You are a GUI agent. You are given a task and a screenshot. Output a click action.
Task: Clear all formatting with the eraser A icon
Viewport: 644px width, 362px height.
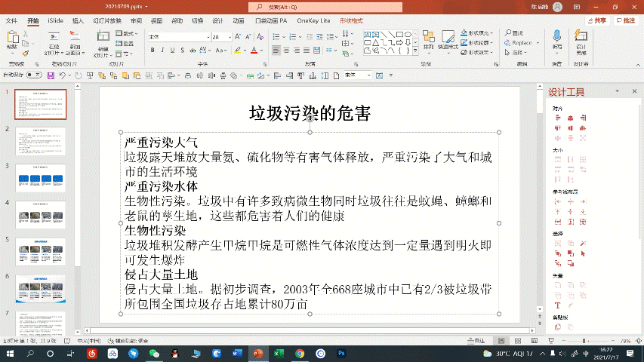pyautogui.click(x=260, y=37)
